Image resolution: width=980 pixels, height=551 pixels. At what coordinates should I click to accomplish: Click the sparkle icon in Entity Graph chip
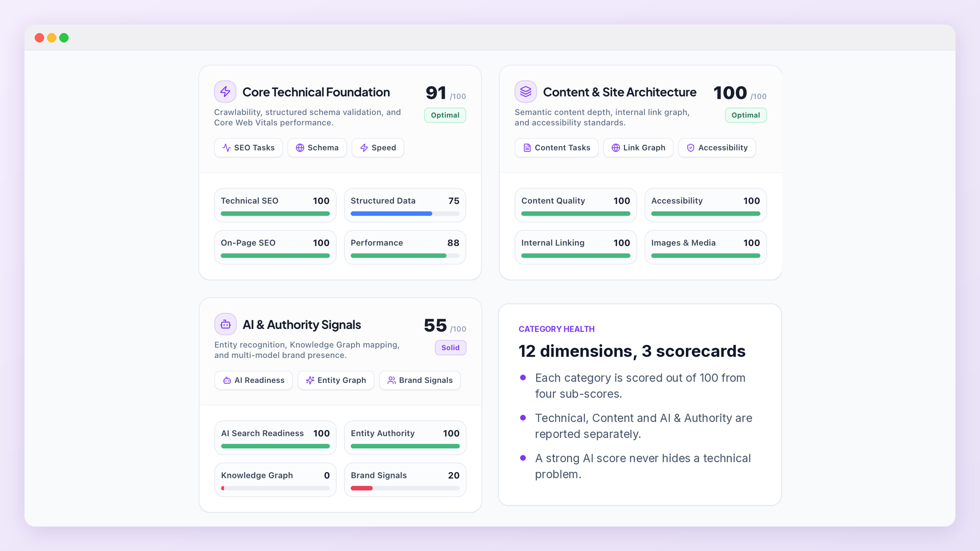(x=310, y=380)
